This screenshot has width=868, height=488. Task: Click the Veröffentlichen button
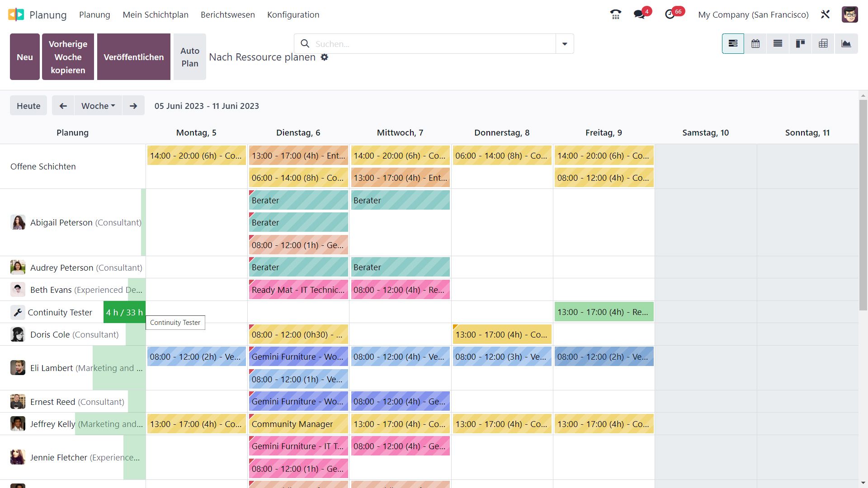point(133,57)
